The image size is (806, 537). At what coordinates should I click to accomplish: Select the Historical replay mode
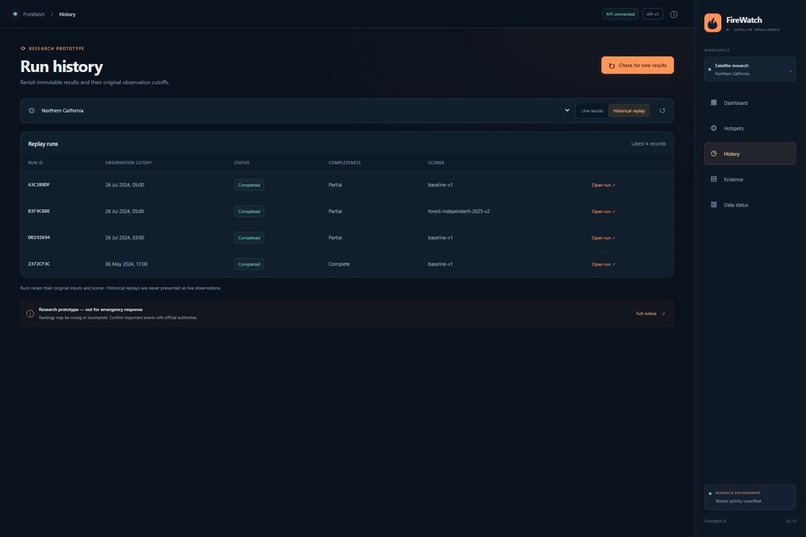(x=629, y=111)
